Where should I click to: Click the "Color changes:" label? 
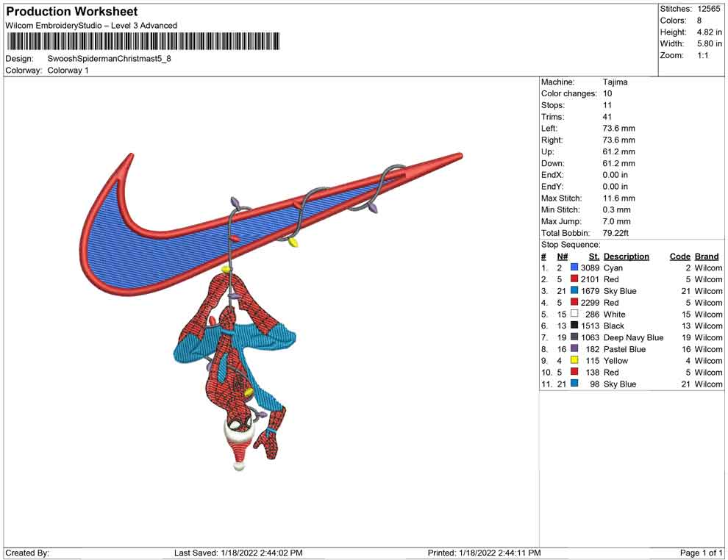point(568,94)
